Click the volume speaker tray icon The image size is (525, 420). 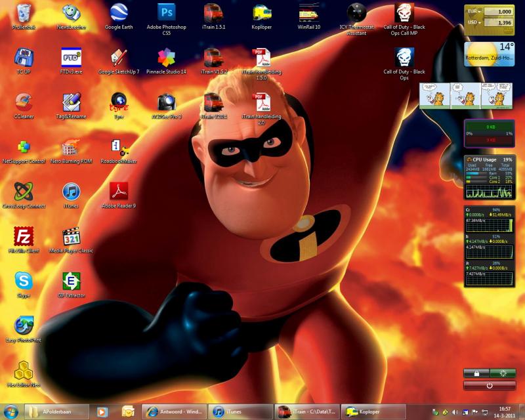pyautogui.click(x=455, y=412)
